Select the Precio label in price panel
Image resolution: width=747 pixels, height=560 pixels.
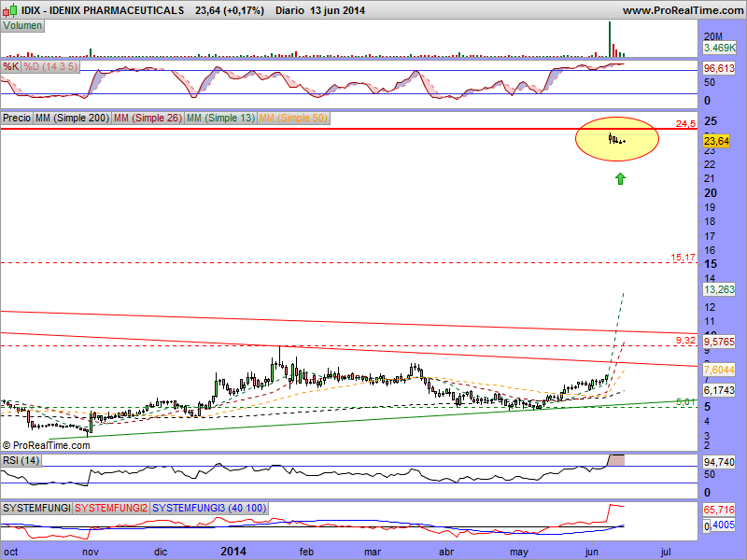click(x=17, y=118)
